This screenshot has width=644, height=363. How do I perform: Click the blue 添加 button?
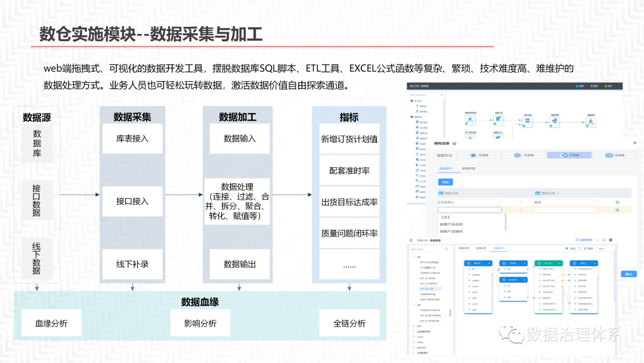(x=445, y=181)
